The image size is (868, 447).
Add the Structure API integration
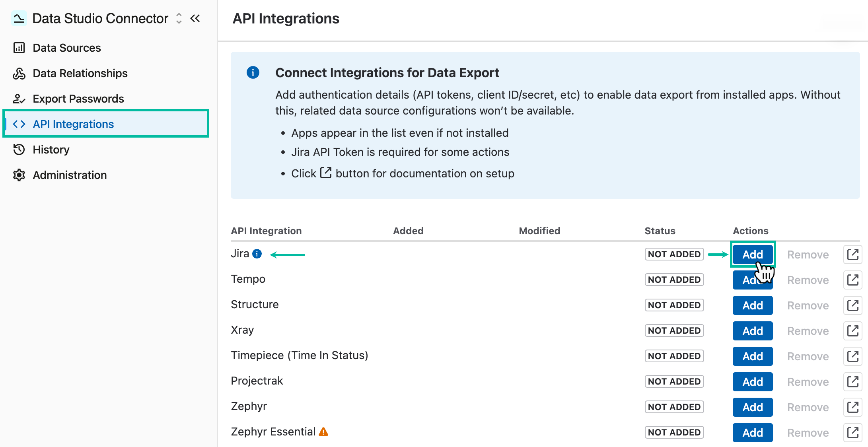tap(753, 305)
